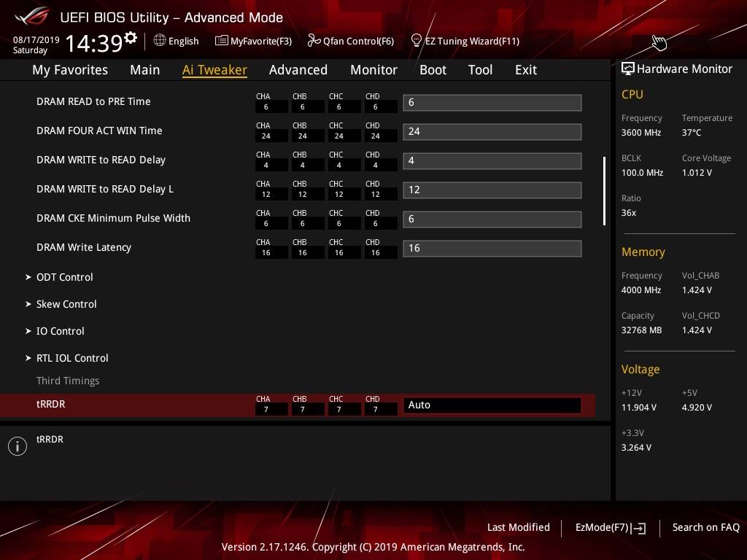The image size is (747, 560).
Task: Click the info icon beside tRRDR description
Action: click(18, 446)
